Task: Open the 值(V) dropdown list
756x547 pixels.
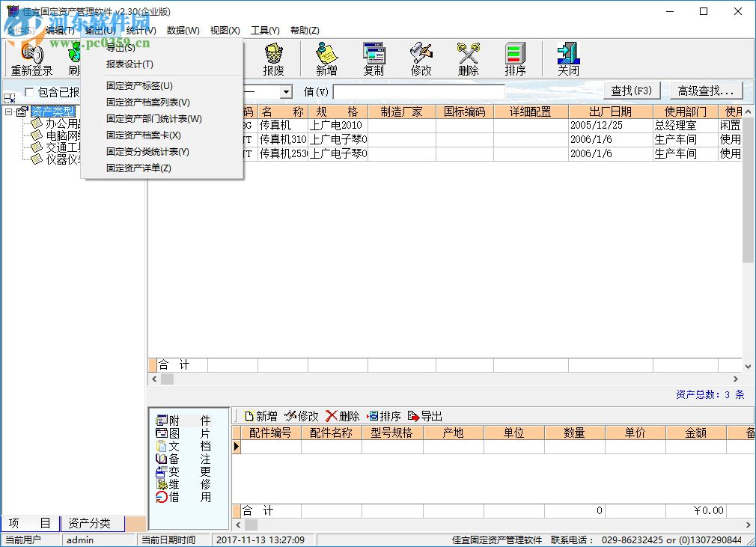Action: pos(286,91)
